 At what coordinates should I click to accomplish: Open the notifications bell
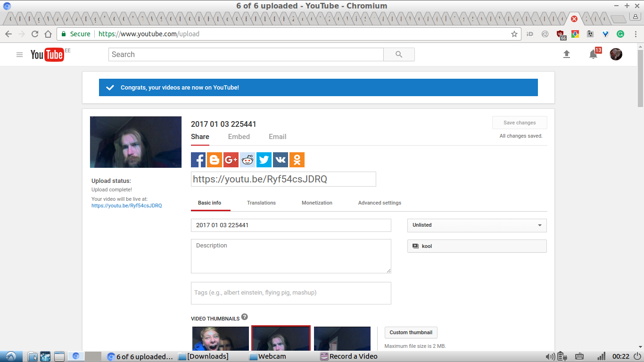click(594, 54)
